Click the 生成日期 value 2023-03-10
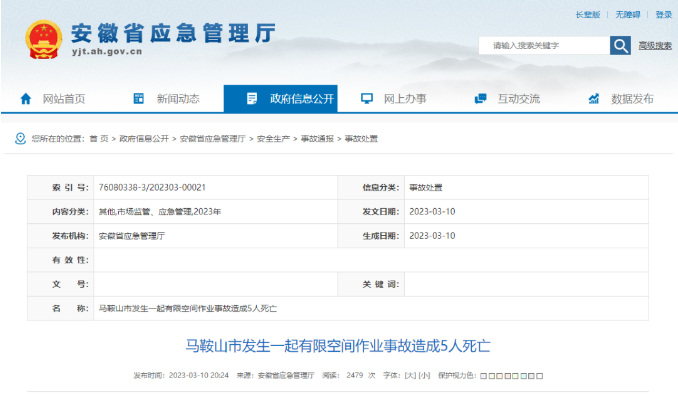The image size is (678, 394). tap(432, 236)
